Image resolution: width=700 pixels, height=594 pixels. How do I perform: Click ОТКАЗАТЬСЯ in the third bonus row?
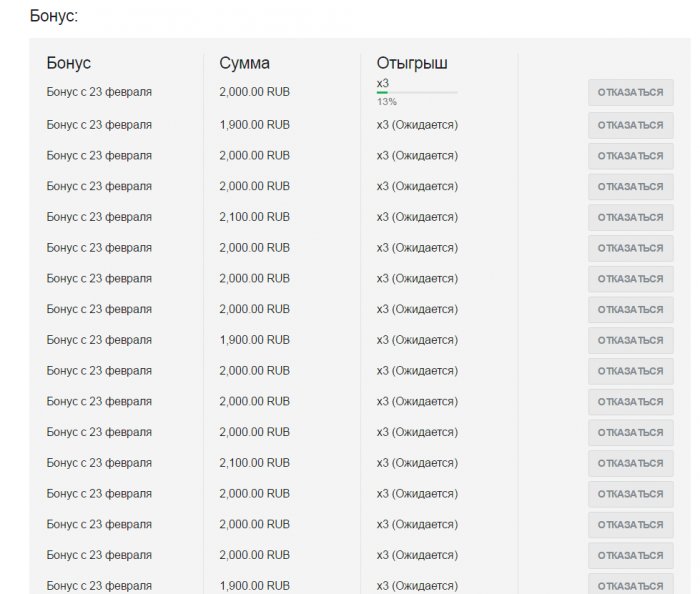coord(630,156)
